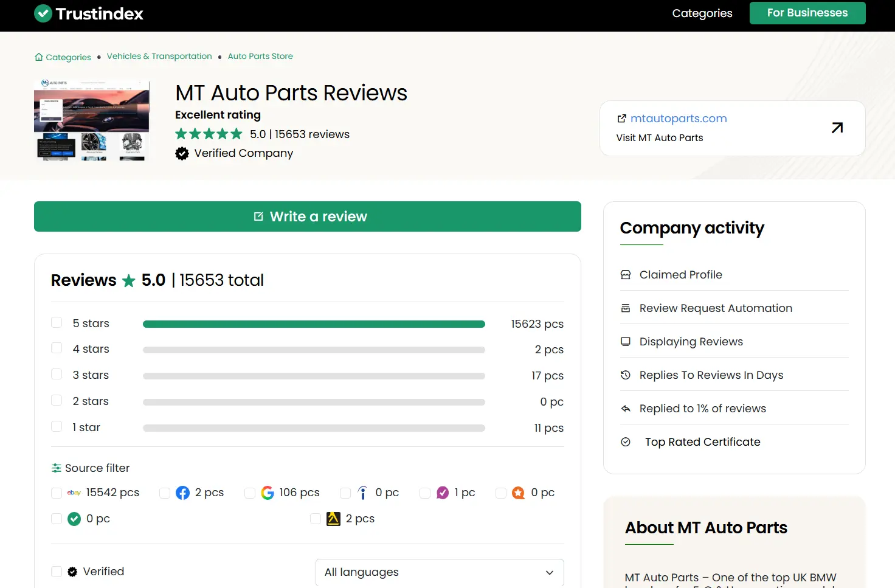Click the green Trustindex source icon with 0 pc
This screenshot has height=588, width=895.
(74, 519)
